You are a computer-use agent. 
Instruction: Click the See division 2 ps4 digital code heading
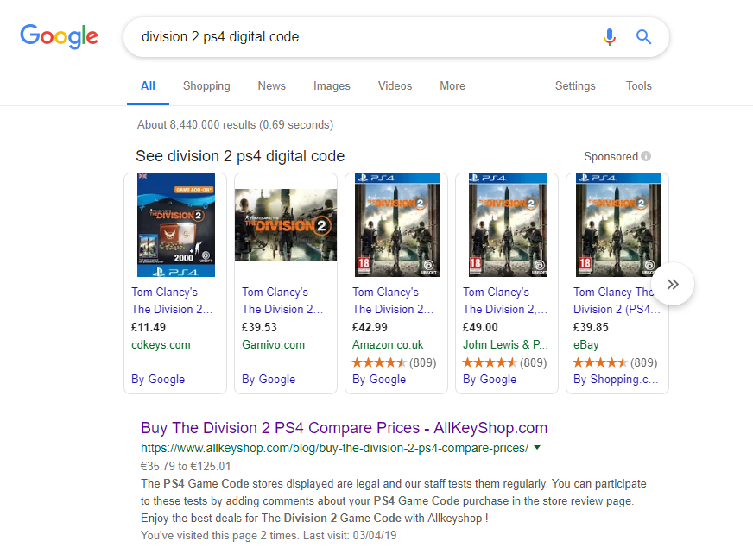pyautogui.click(x=240, y=156)
